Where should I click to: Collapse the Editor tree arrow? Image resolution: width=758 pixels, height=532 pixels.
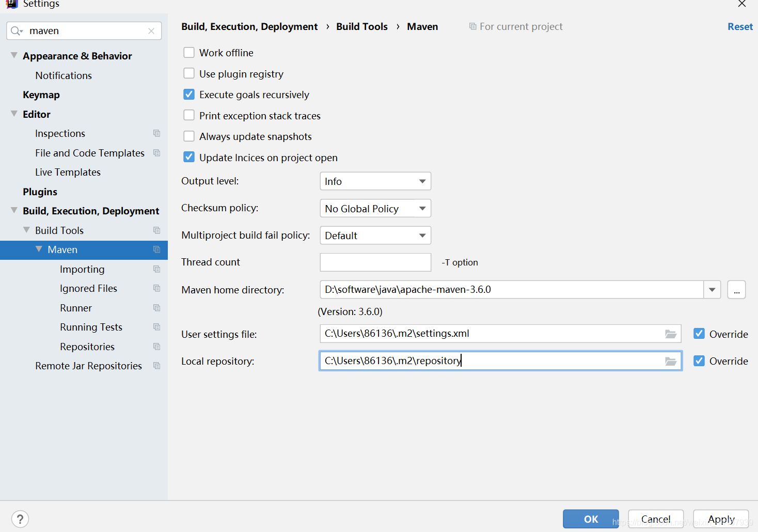click(x=14, y=114)
